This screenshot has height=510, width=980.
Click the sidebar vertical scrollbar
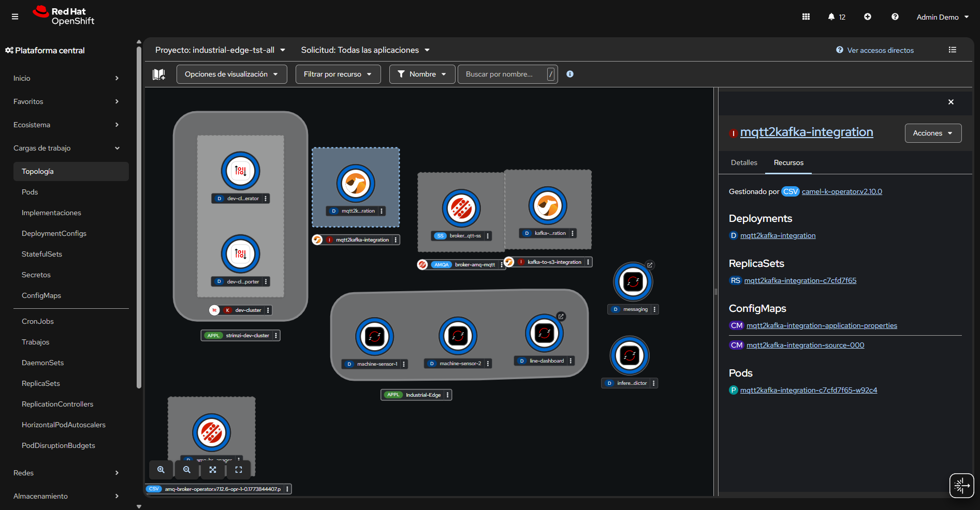pyautogui.click(x=139, y=217)
